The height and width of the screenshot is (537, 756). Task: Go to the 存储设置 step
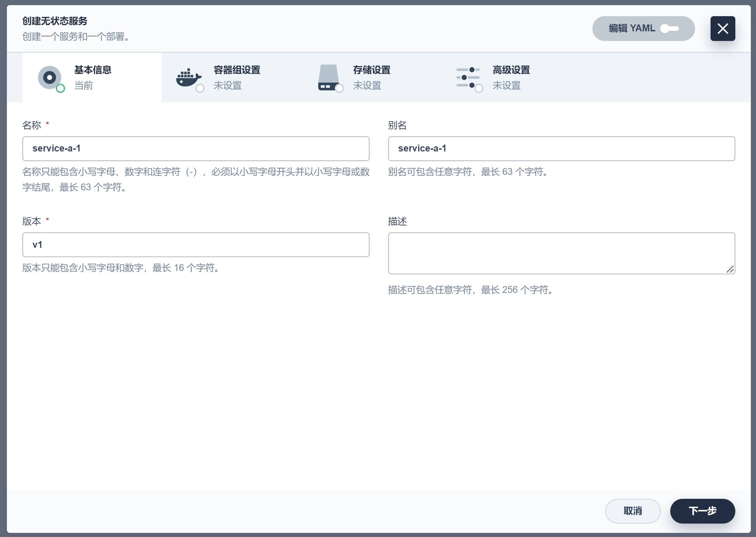[x=371, y=70]
